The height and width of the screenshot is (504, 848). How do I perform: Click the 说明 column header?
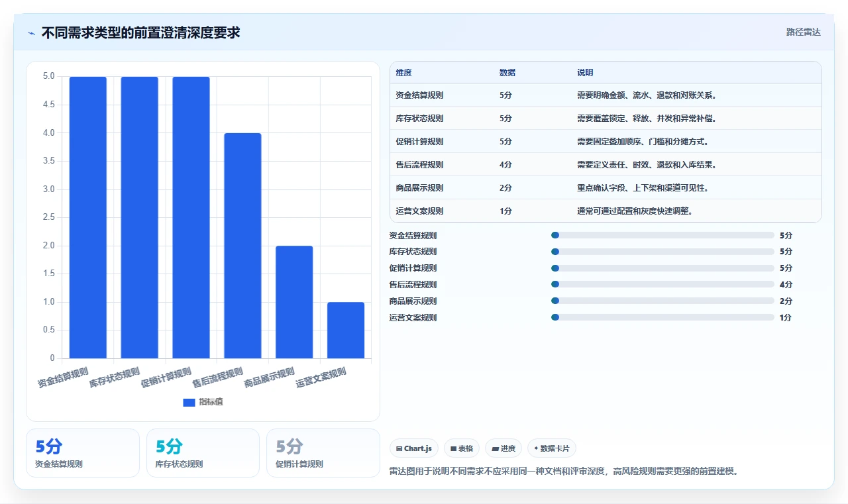(585, 73)
